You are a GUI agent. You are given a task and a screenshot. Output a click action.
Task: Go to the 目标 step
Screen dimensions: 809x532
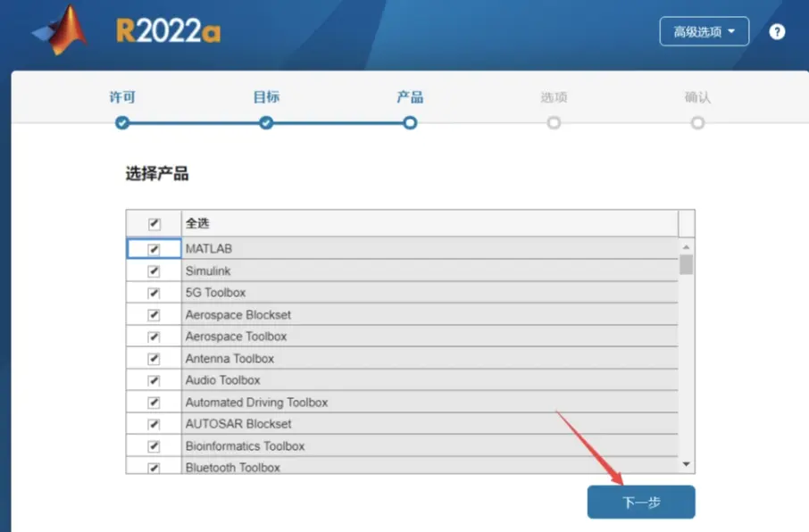pos(266,97)
